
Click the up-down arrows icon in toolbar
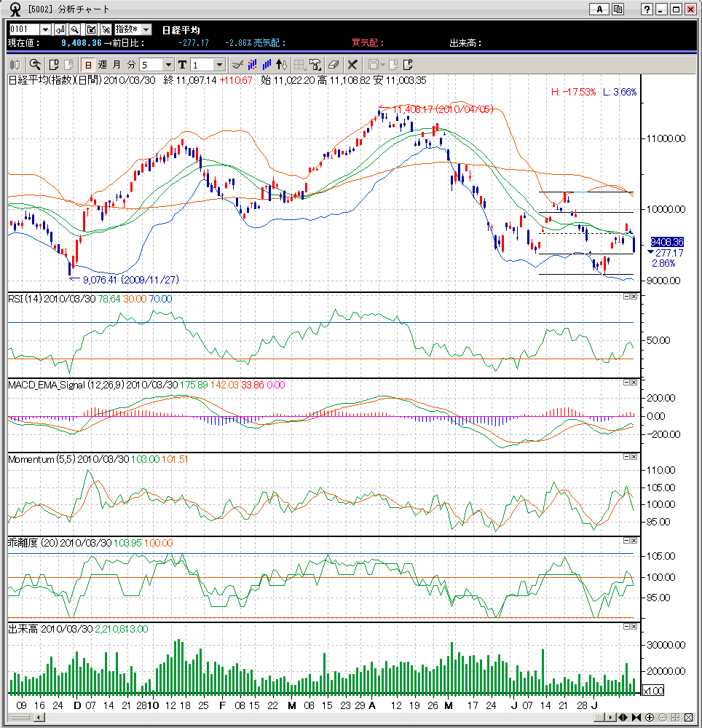[283, 64]
